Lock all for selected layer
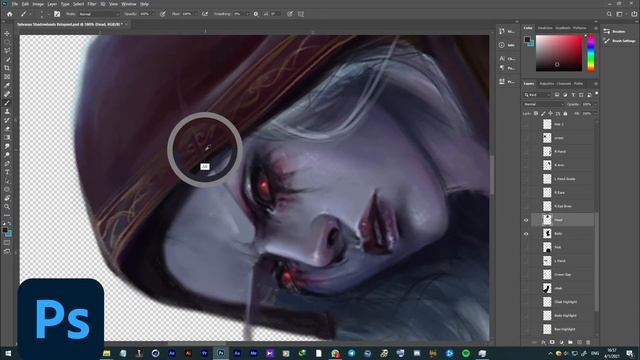640x360 pixels. click(565, 113)
